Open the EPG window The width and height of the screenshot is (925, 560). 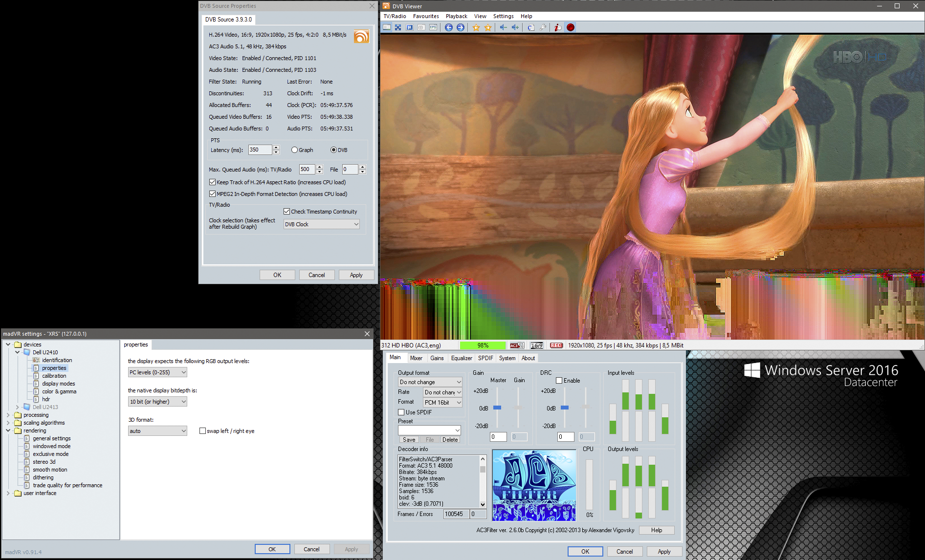[433, 27]
